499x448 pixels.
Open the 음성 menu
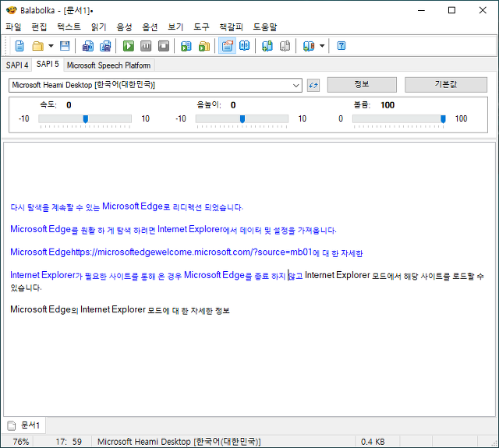(124, 27)
